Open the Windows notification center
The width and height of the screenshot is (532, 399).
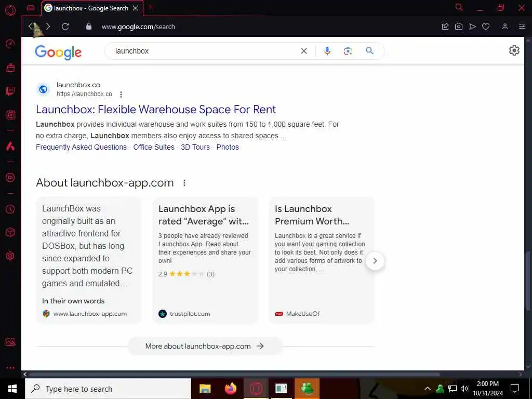[x=515, y=389]
